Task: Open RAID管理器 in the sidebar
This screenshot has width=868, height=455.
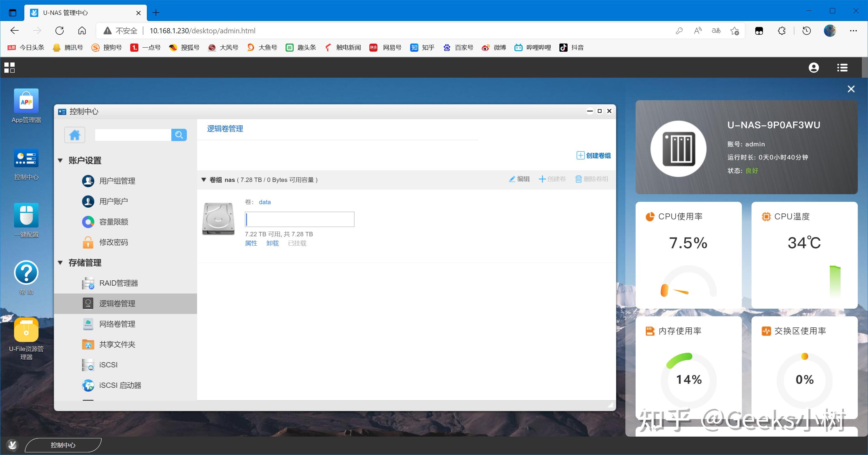Action: pos(118,283)
